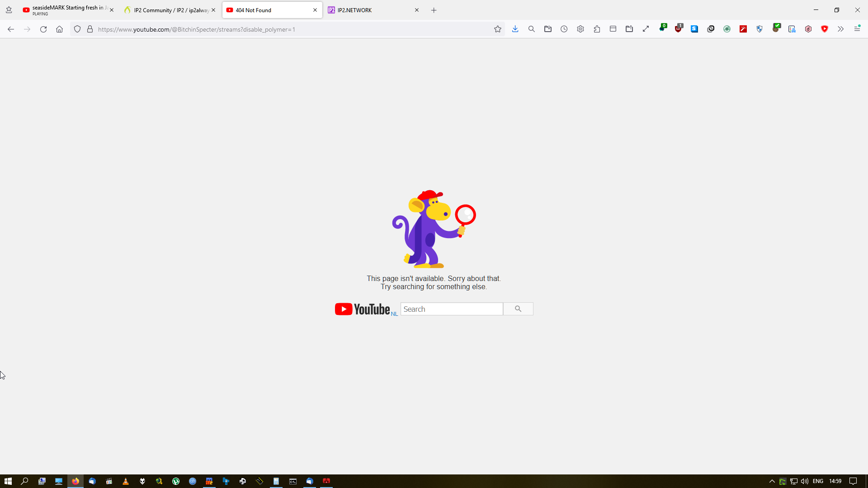
Task: Click the YouTube logo on the error page
Action: tap(363, 309)
